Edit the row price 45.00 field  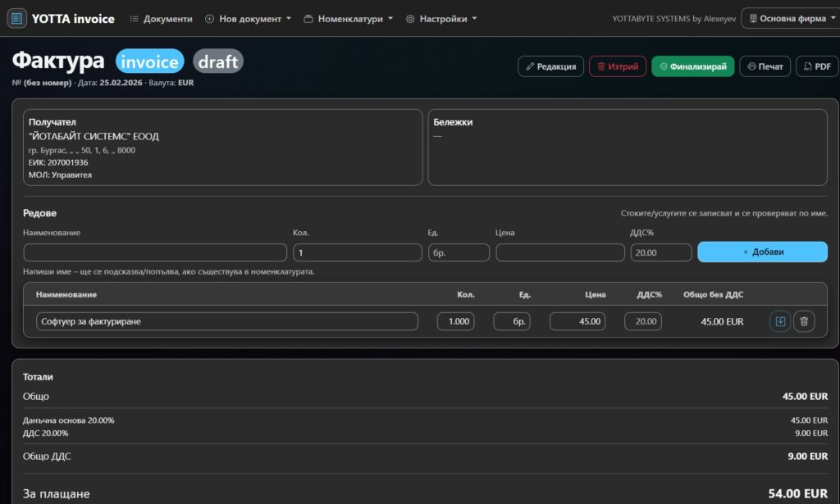577,321
